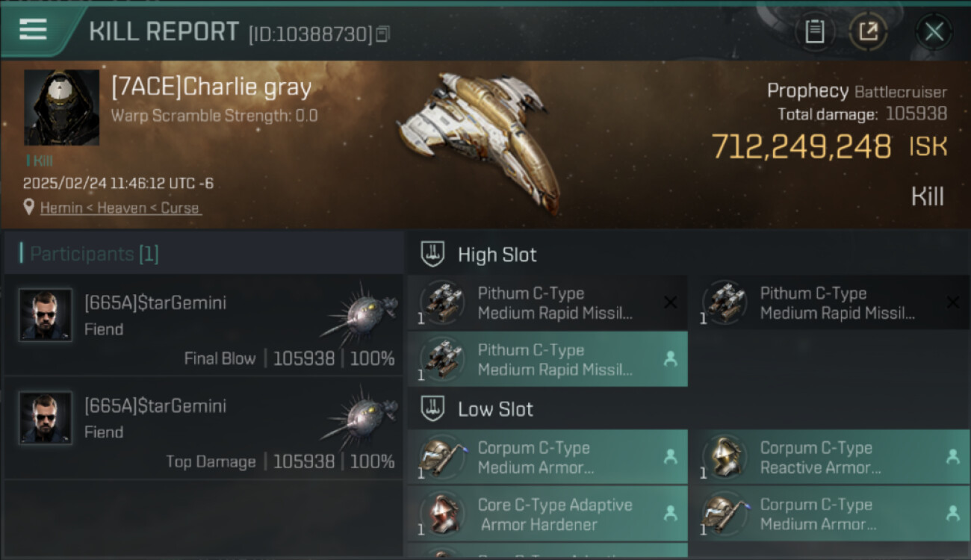Share the kill report externally

pos(868,31)
